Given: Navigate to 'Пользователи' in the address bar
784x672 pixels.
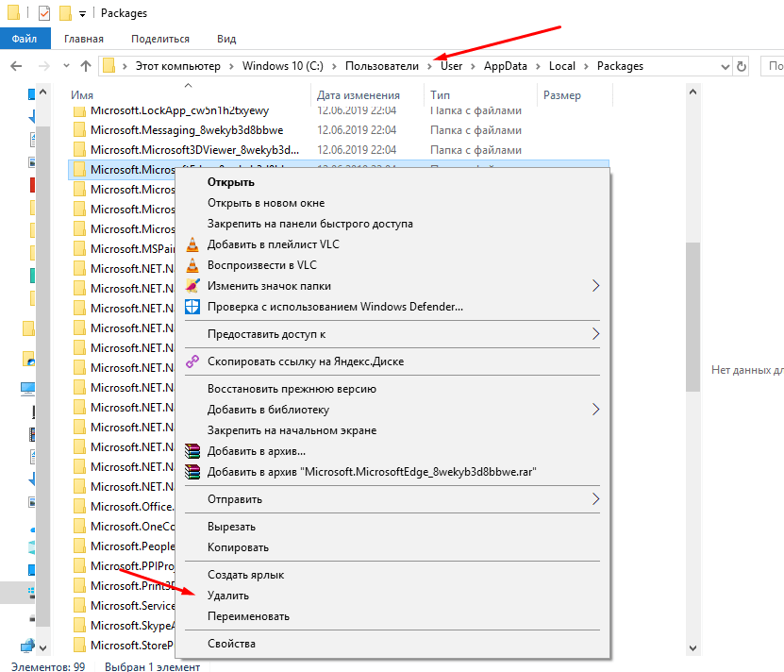Looking at the screenshot, I should click(382, 66).
